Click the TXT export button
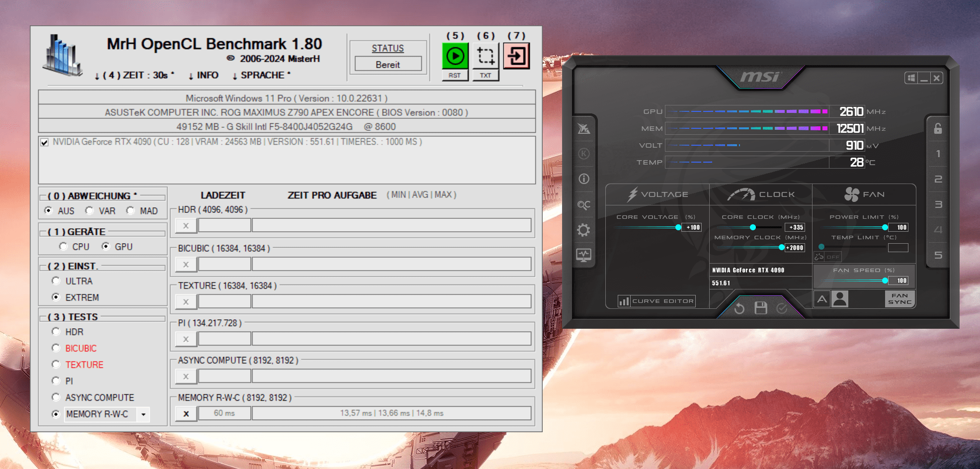This screenshot has height=469, width=980. [486, 76]
